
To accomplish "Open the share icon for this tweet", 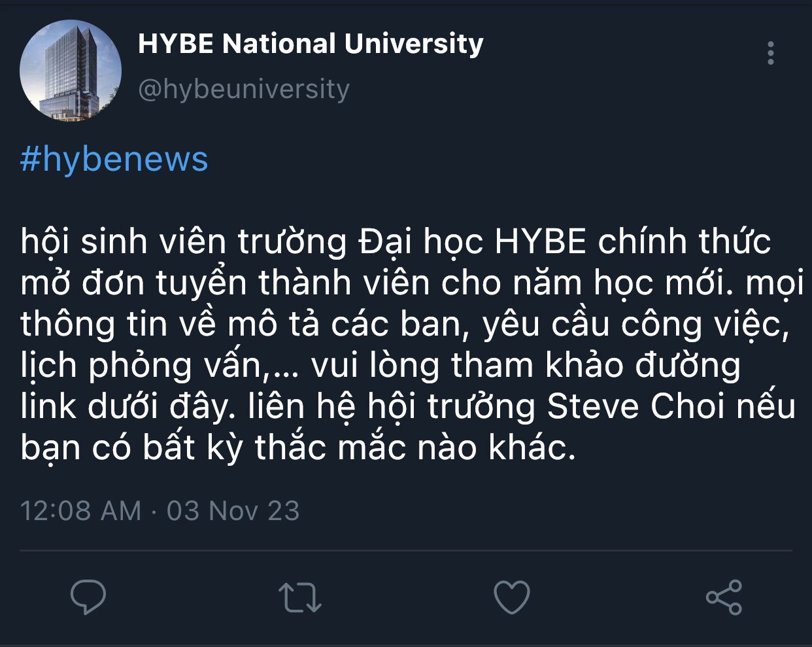I will [724, 597].
